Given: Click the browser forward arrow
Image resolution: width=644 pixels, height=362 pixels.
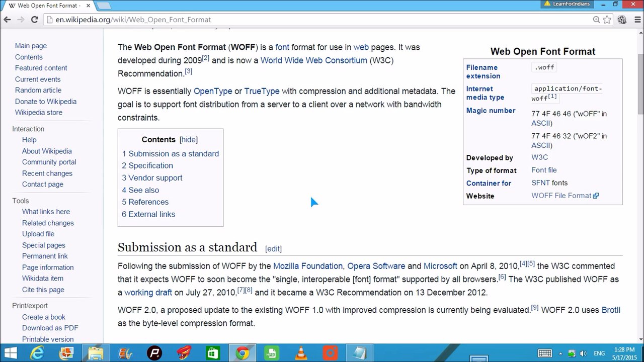Looking at the screenshot, I should 21,20.
